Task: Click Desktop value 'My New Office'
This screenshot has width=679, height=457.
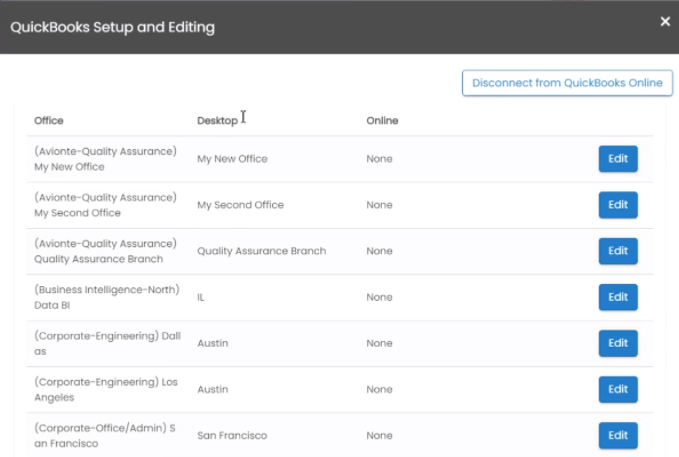Action: point(232,159)
